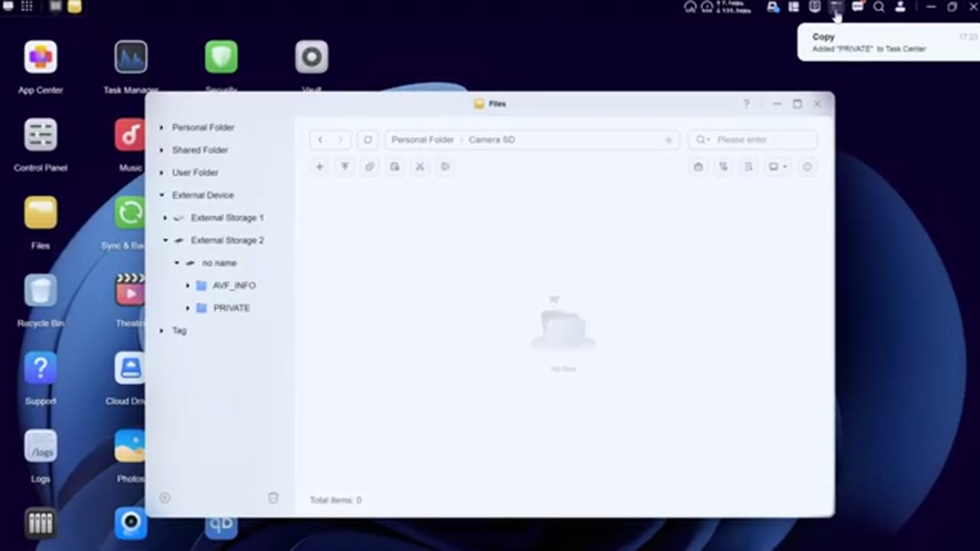Click the upload icon in Files toolbar
The height and width of the screenshot is (551, 980).
click(x=345, y=167)
